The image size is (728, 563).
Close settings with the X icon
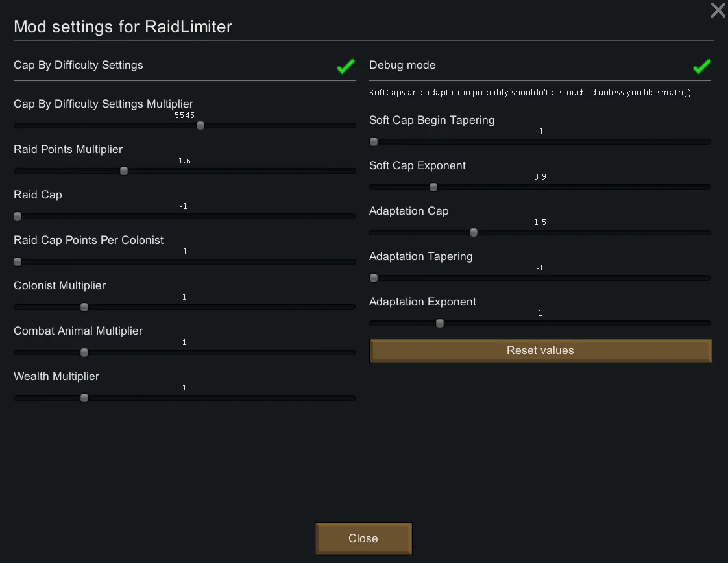point(718,10)
